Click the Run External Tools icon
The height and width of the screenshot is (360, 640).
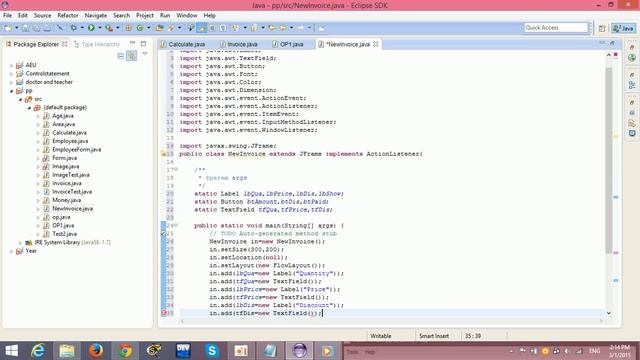pyautogui.click(x=109, y=28)
